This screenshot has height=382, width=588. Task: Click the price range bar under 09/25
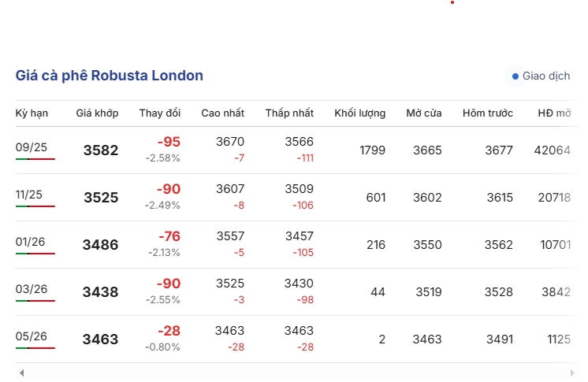tap(35, 159)
